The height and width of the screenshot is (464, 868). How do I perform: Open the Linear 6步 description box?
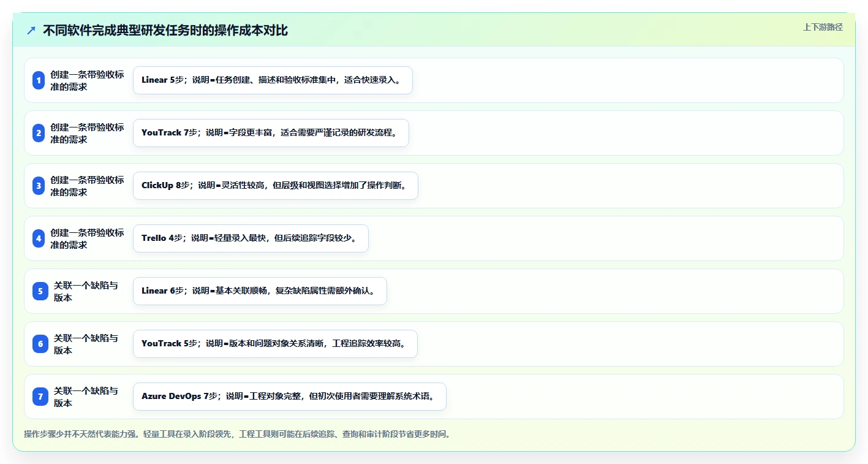[x=260, y=291]
